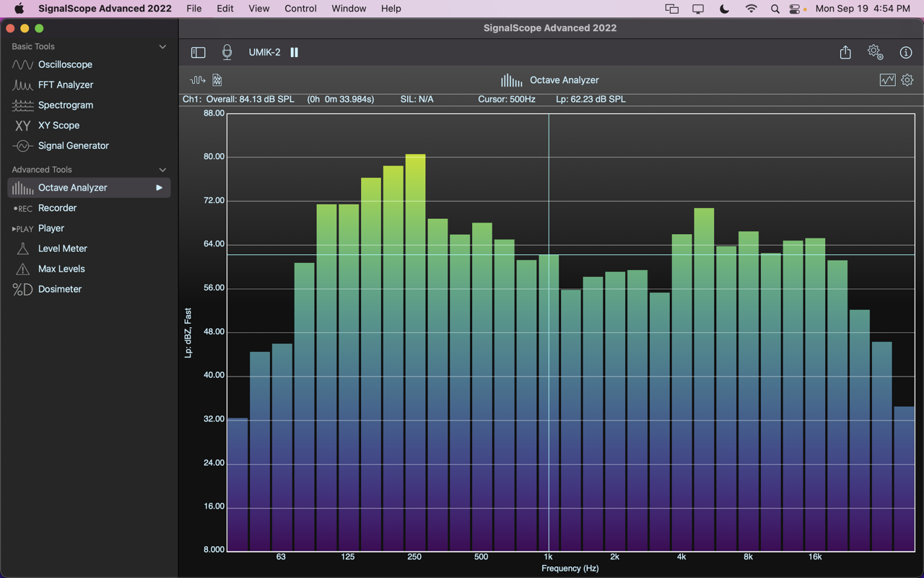Open the Signal Generator tool
Screen dimensions: 924x578
point(89,145)
